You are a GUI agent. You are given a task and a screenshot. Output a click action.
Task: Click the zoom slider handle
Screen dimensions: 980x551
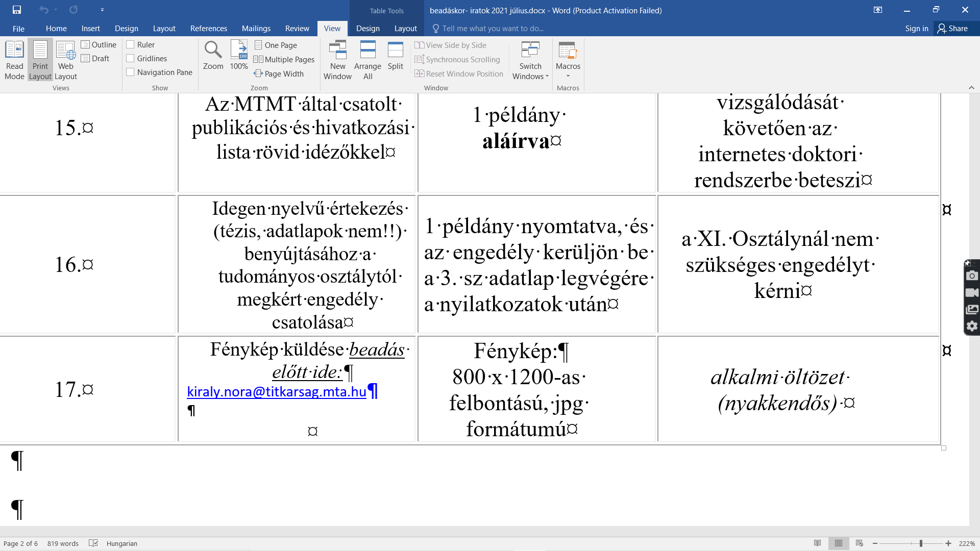pos(921,543)
